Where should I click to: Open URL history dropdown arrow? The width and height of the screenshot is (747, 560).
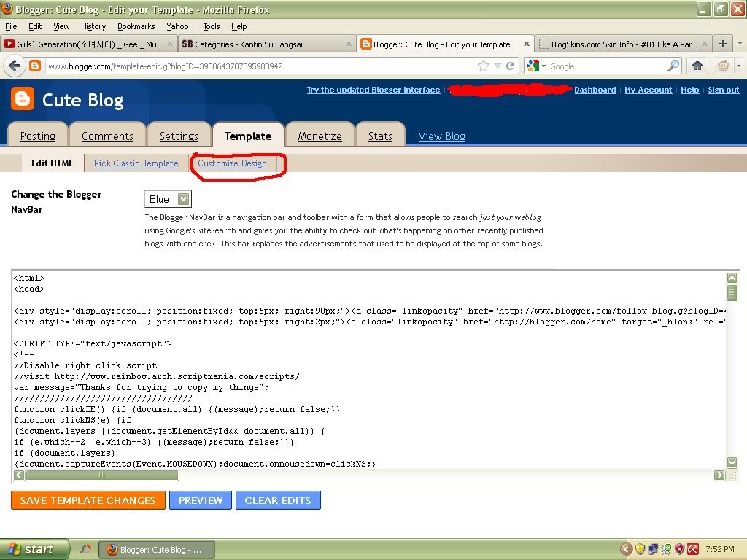click(498, 66)
